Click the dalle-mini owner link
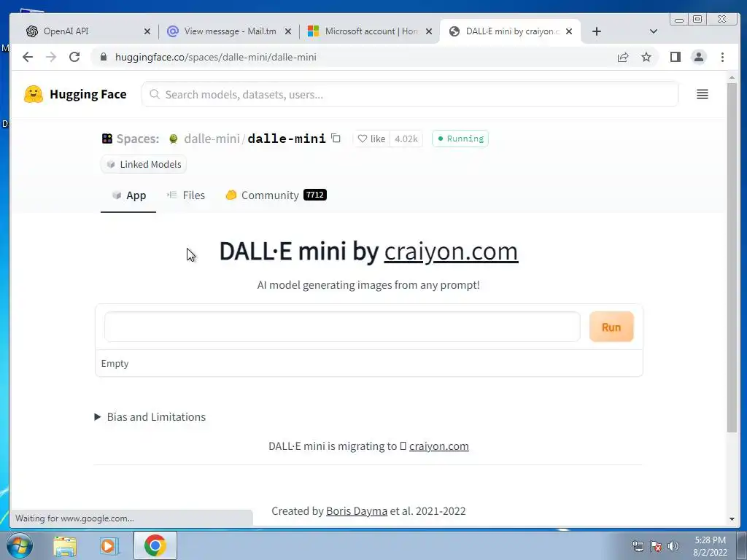The width and height of the screenshot is (747, 560). click(212, 139)
